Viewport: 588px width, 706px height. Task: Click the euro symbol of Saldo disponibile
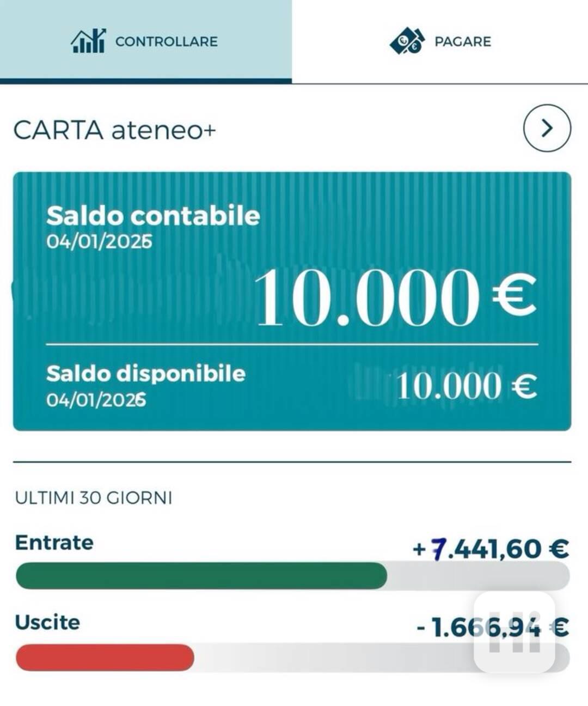524,386
